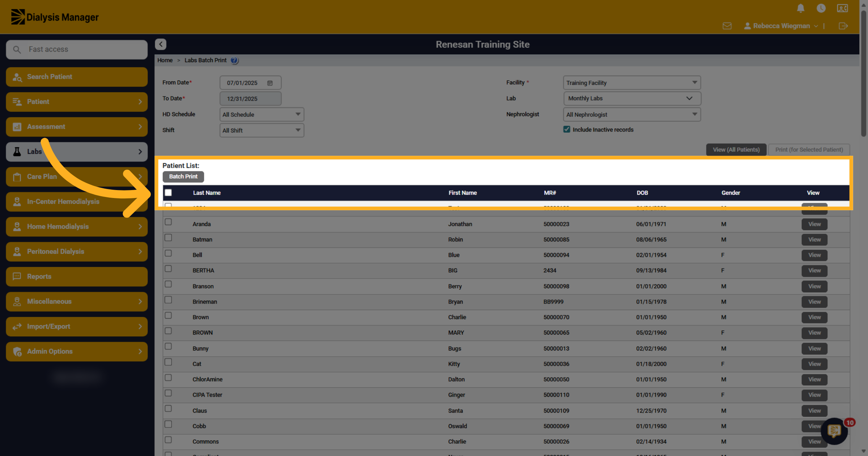Image resolution: width=868 pixels, height=456 pixels.
Task: Open the notifications bell icon
Action: click(801, 8)
